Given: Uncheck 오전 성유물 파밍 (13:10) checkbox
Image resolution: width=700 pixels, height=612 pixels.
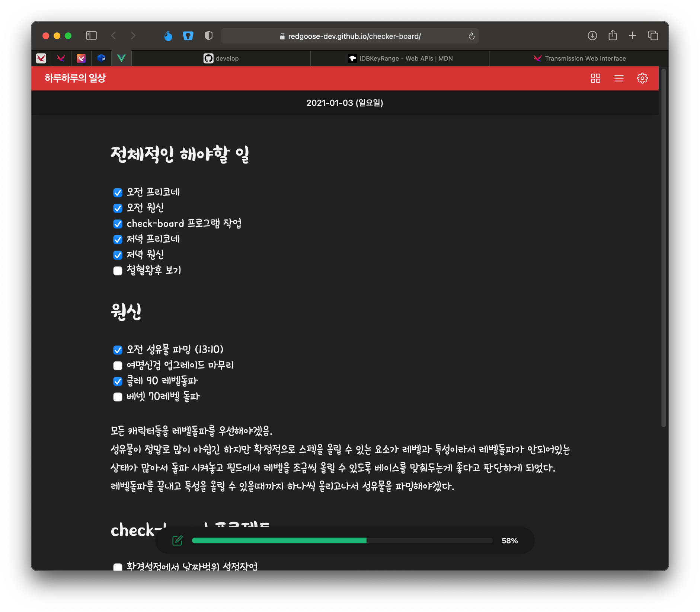Looking at the screenshot, I should (x=118, y=350).
